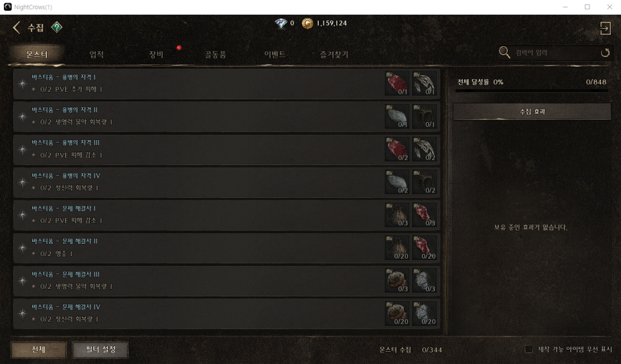Image resolution: width=621 pixels, height=364 pixels.
Task: Click the search reset refresh icon
Action: point(605,53)
